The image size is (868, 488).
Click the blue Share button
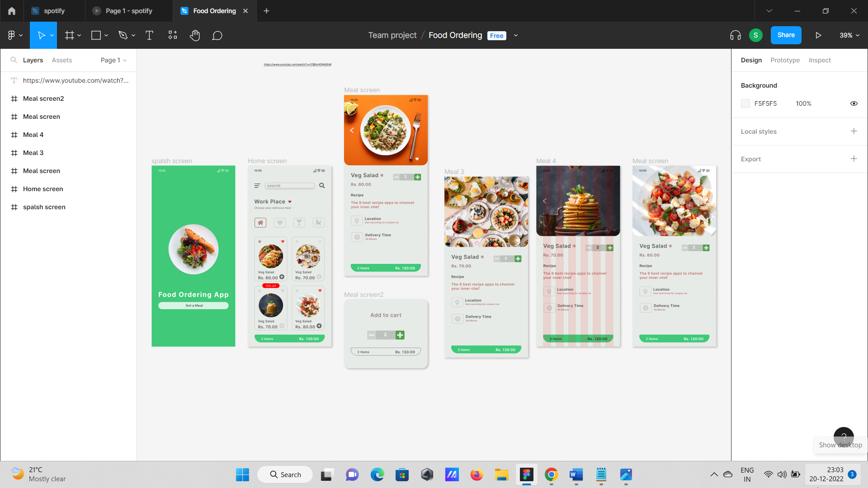[786, 35]
